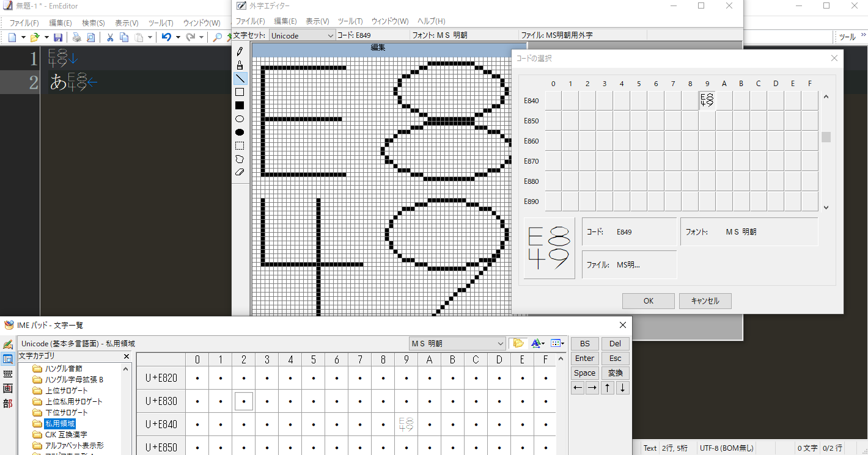Toggle IME Pad category folder pane button
The width and height of the screenshot is (868, 455).
[x=518, y=343]
